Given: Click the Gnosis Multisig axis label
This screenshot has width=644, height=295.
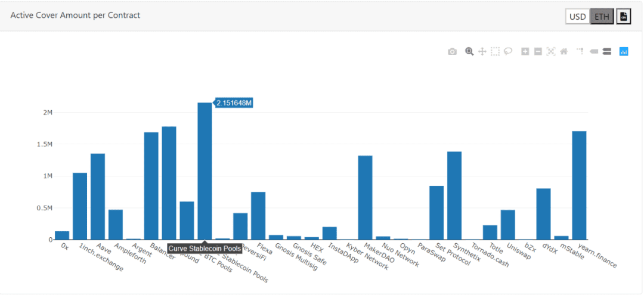Looking at the screenshot, I should [296, 257].
